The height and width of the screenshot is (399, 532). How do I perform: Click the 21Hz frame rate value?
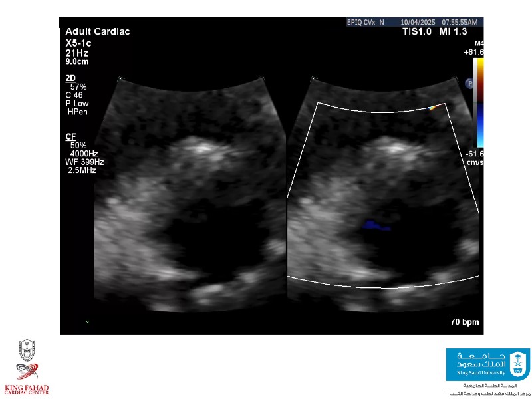pos(76,52)
